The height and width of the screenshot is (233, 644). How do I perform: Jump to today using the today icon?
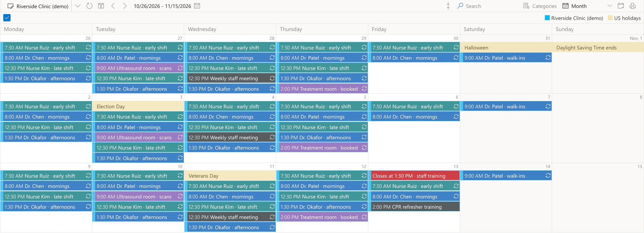tap(101, 6)
